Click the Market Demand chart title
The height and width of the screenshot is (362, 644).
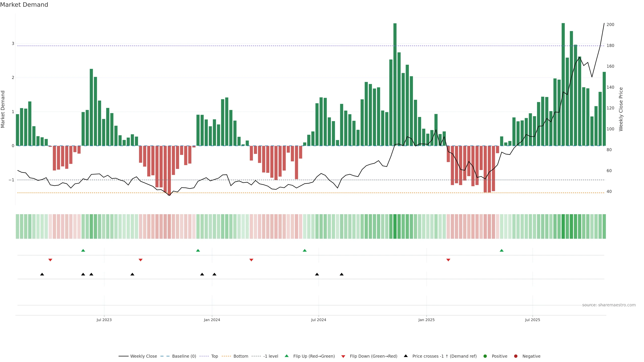tap(24, 5)
